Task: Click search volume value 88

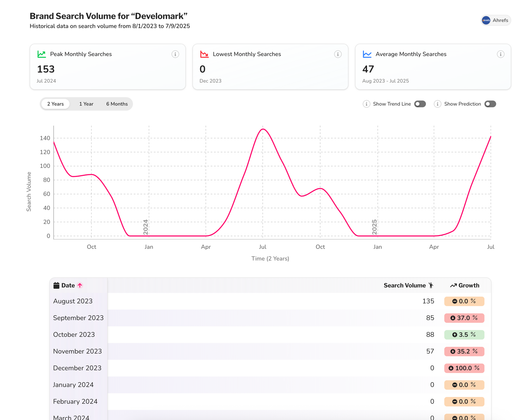Action: 430,334
